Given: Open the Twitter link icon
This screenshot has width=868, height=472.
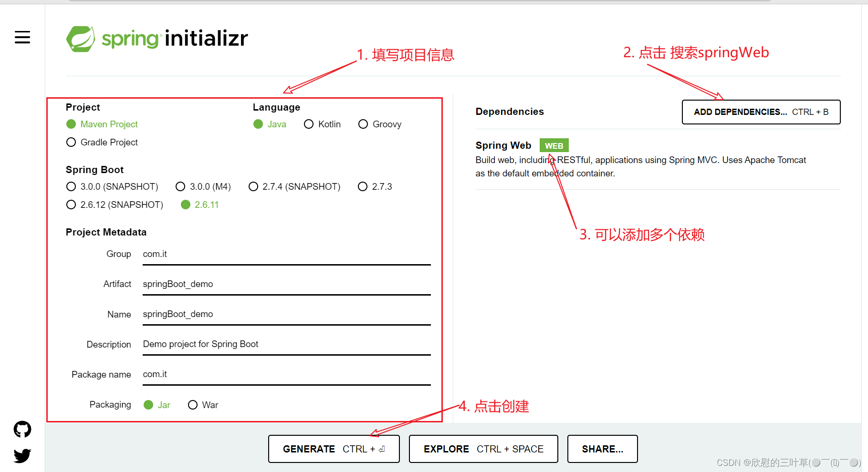Looking at the screenshot, I should coord(22,456).
